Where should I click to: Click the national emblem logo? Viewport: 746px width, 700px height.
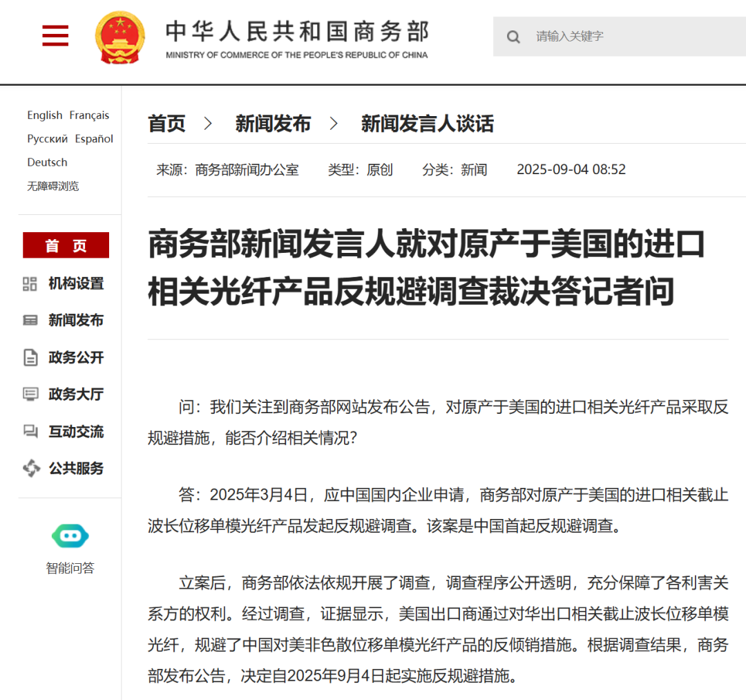click(x=120, y=37)
